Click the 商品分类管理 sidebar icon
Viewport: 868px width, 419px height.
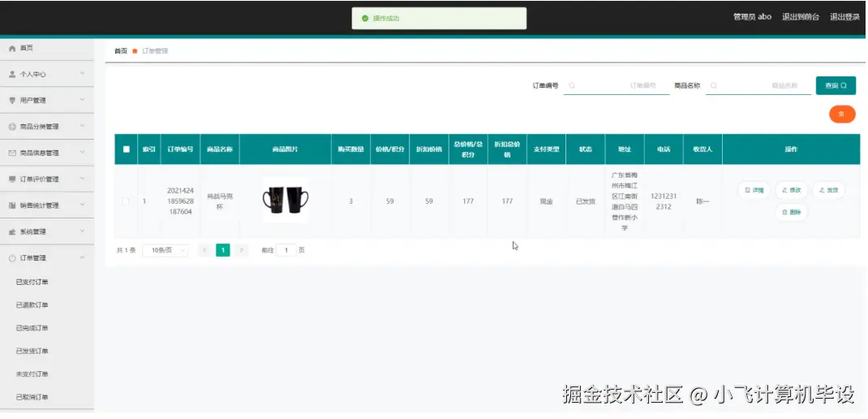(x=12, y=127)
